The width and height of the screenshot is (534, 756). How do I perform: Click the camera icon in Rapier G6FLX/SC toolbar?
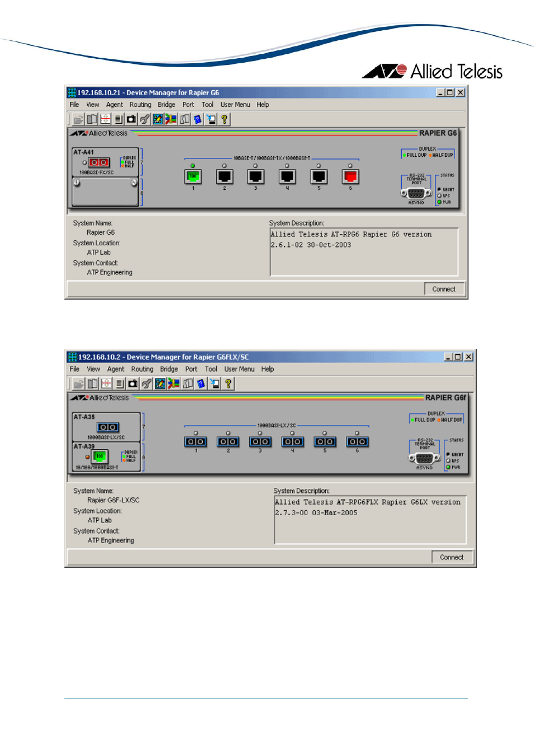coord(133,384)
